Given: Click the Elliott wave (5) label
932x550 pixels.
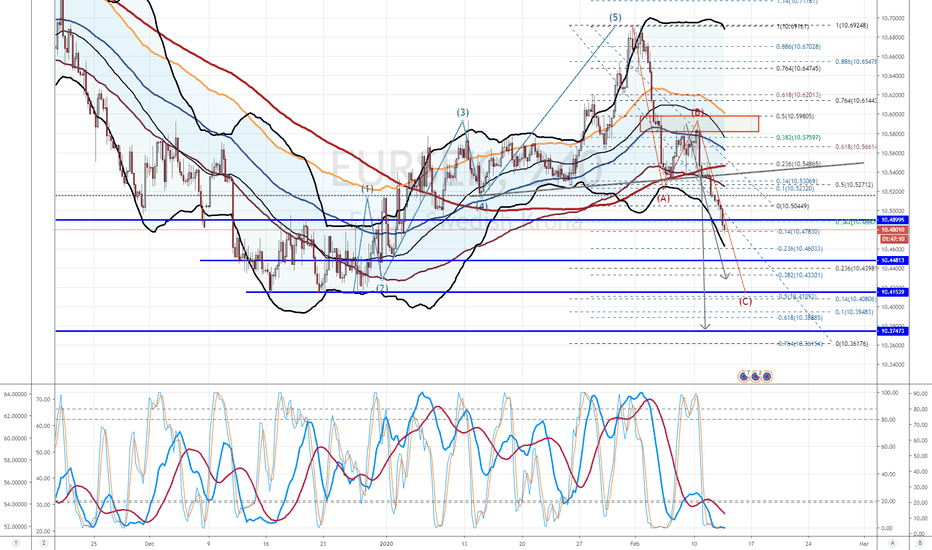Looking at the screenshot, I should (x=615, y=18).
